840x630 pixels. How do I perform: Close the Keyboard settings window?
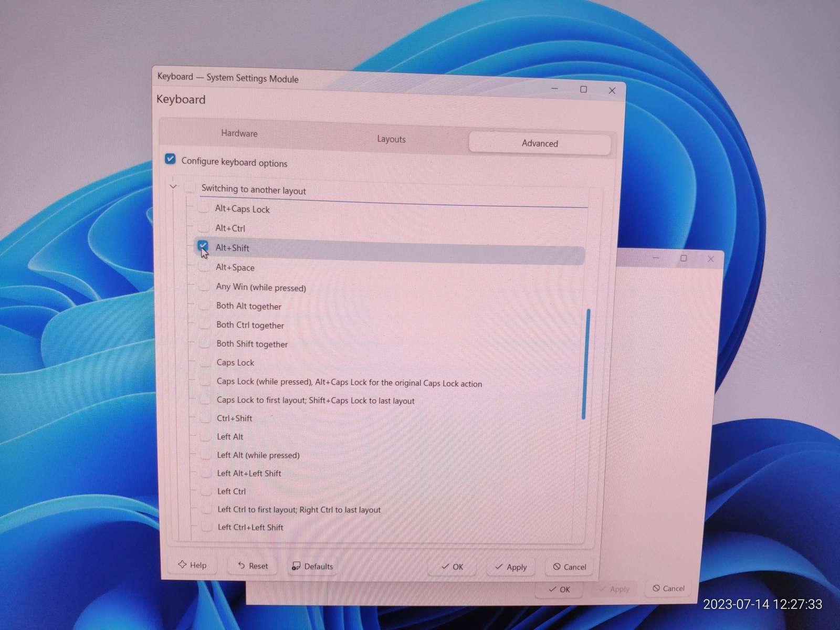pos(612,91)
